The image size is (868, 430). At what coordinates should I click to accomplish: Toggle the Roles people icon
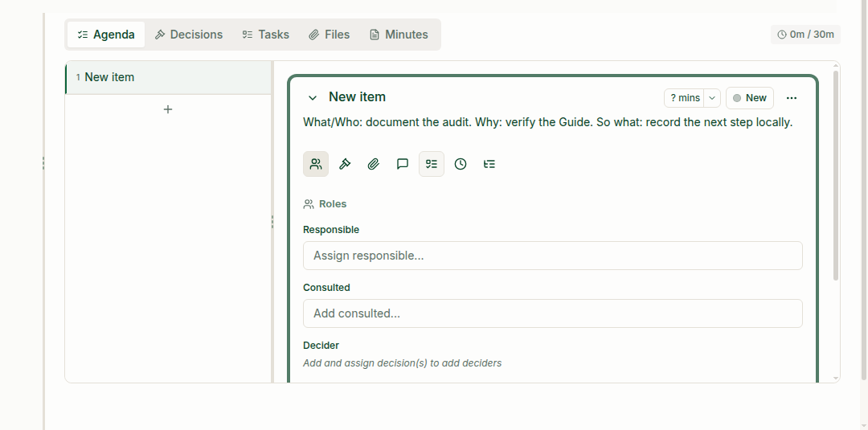316,164
